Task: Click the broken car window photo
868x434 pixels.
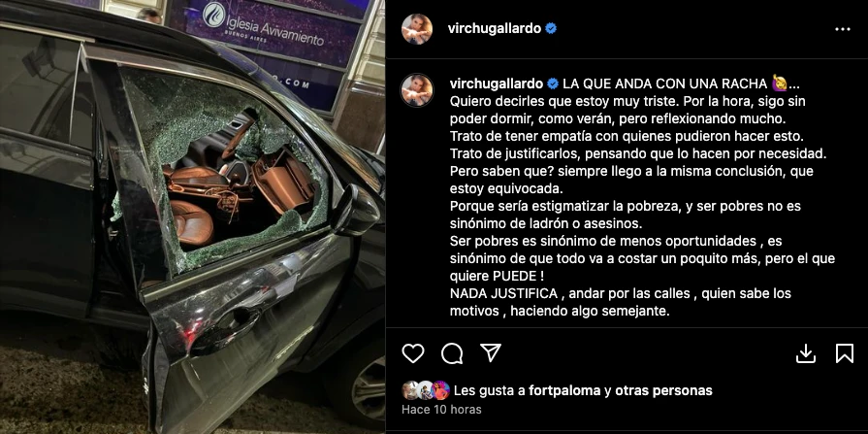Action: pos(193,217)
